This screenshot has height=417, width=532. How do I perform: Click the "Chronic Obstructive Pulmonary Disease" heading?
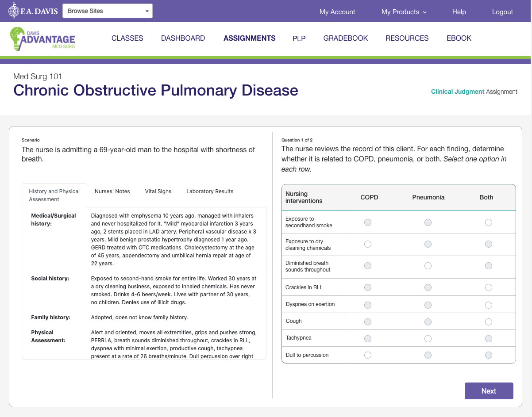tap(156, 90)
